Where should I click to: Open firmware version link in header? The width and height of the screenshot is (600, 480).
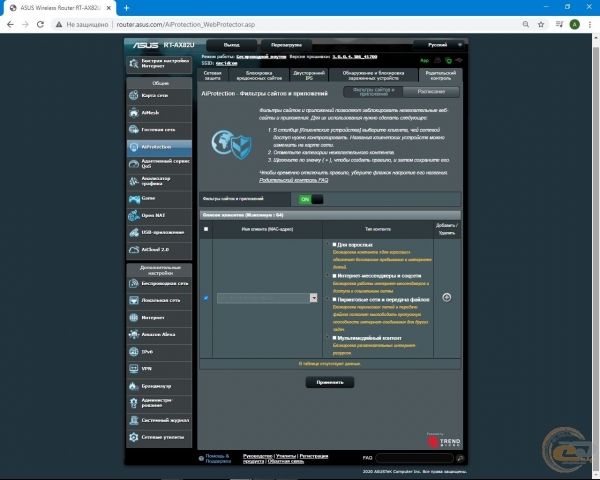tap(354, 57)
